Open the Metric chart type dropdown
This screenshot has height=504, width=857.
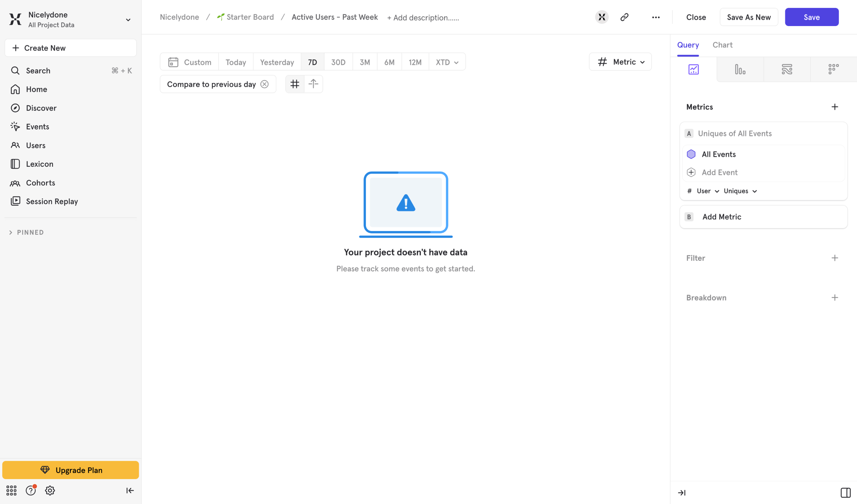[x=620, y=62]
